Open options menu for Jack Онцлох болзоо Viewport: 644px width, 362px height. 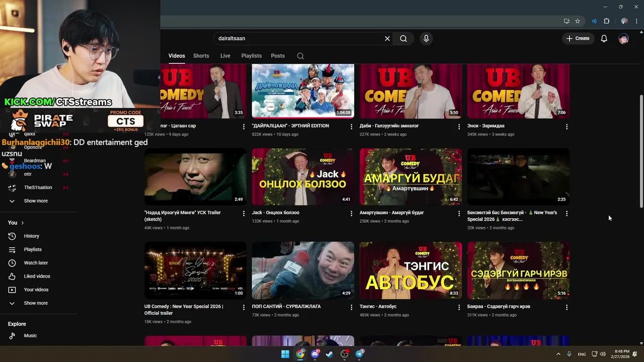point(352,214)
